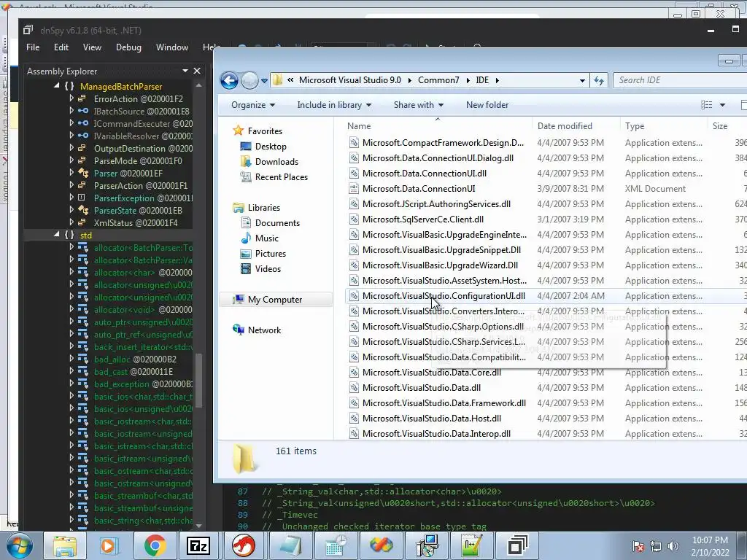Select bad_cast @0200011E tree item
Screen dimensions: 747x560
(133, 371)
